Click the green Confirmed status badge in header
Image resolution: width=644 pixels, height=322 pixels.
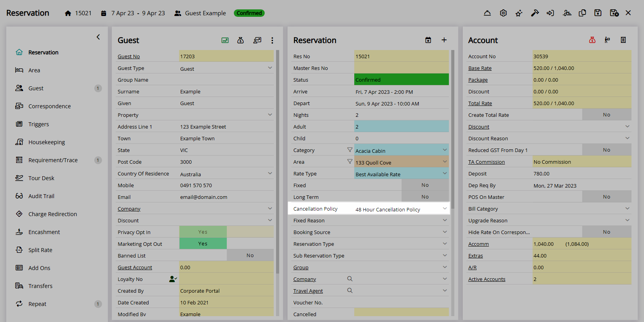249,13
